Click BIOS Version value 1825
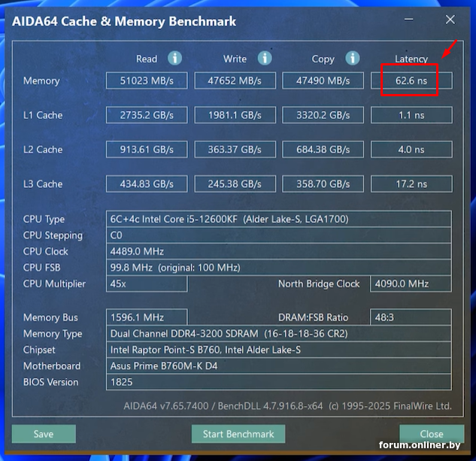This screenshot has height=461, width=476. coord(279,382)
